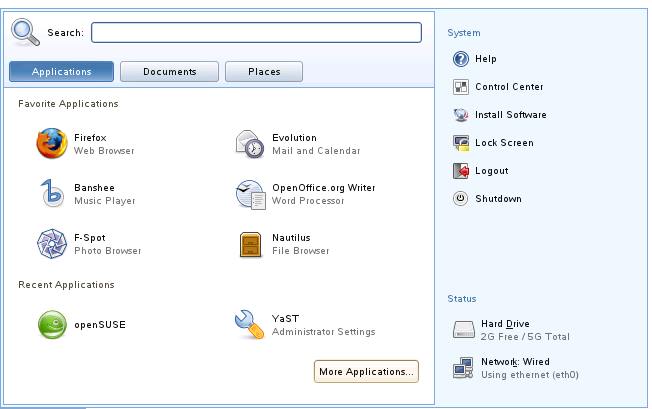Open the F-Spot photo browser icon
Viewport: 652px width, 409px height.
coord(52,244)
